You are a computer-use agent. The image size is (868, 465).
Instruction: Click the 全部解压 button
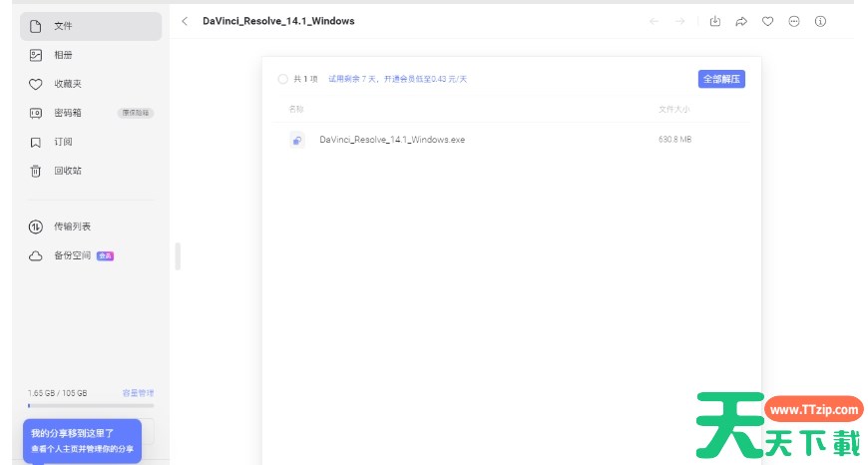click(721, 79)
